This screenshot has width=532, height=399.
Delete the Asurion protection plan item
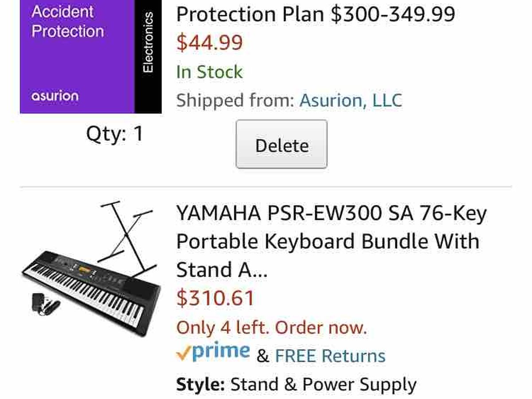282,145
